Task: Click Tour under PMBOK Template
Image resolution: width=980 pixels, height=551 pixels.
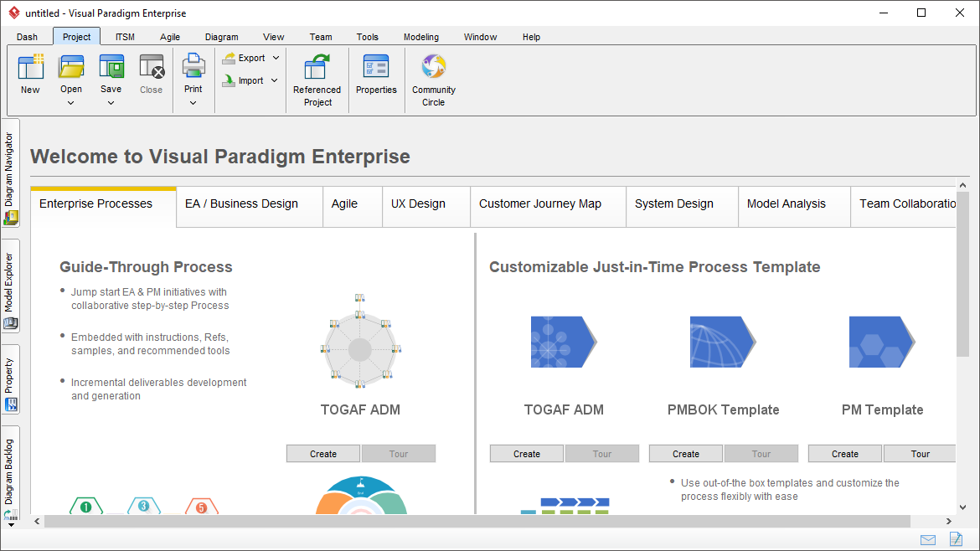Action: tap(761, 454)
